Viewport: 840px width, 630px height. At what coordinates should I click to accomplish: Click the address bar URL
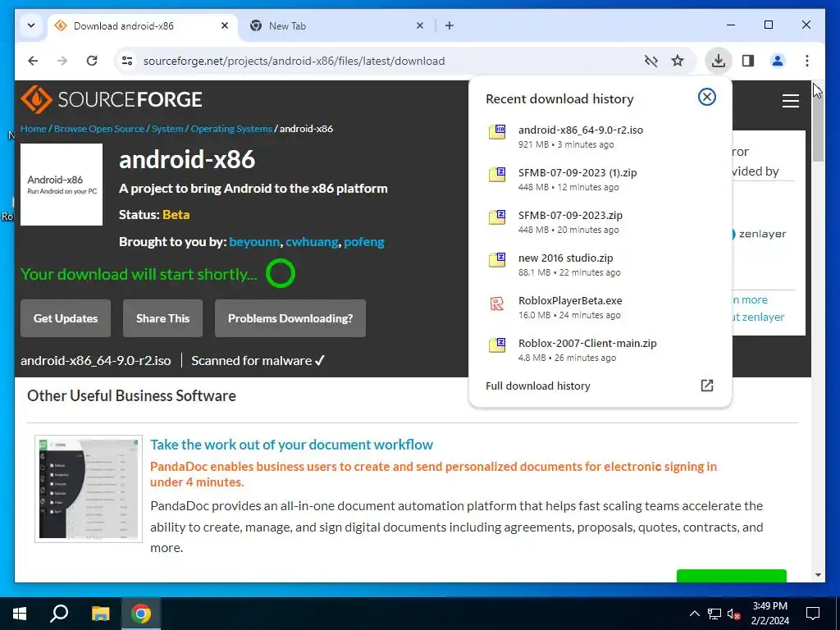coord(294,61)
